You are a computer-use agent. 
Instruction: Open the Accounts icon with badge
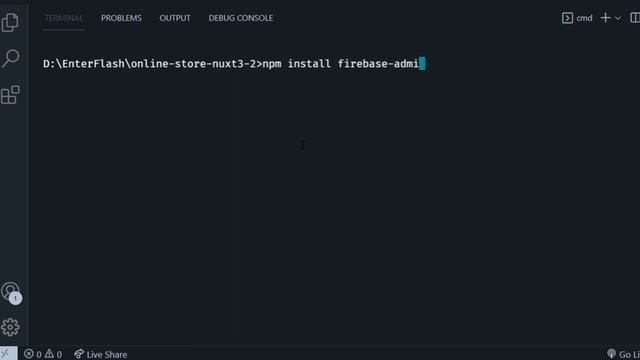(x=11, y=292)
